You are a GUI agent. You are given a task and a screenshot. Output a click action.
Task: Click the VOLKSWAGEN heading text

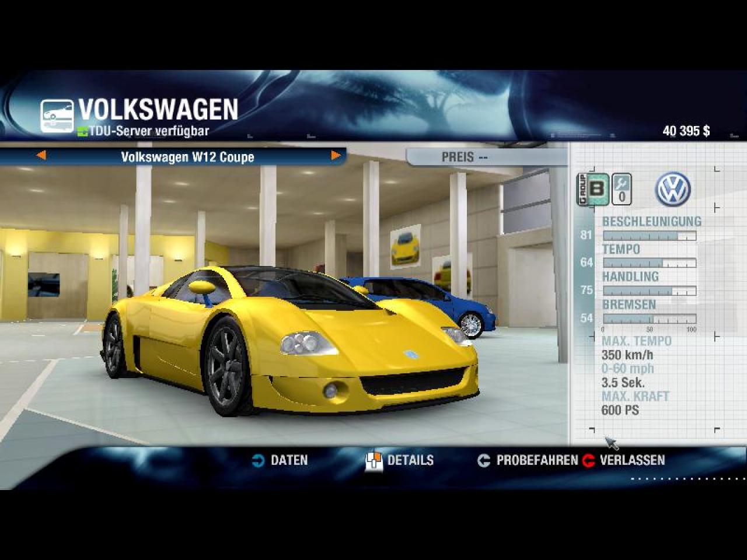[158, 110]
